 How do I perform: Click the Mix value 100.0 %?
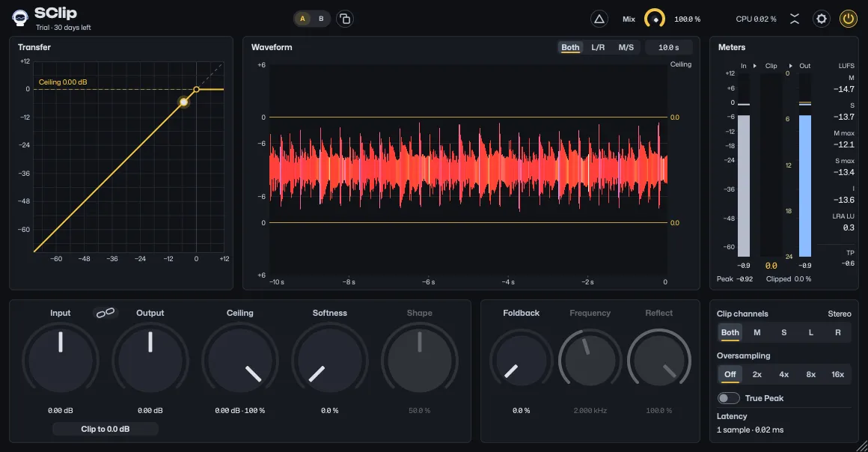(687, 19)
